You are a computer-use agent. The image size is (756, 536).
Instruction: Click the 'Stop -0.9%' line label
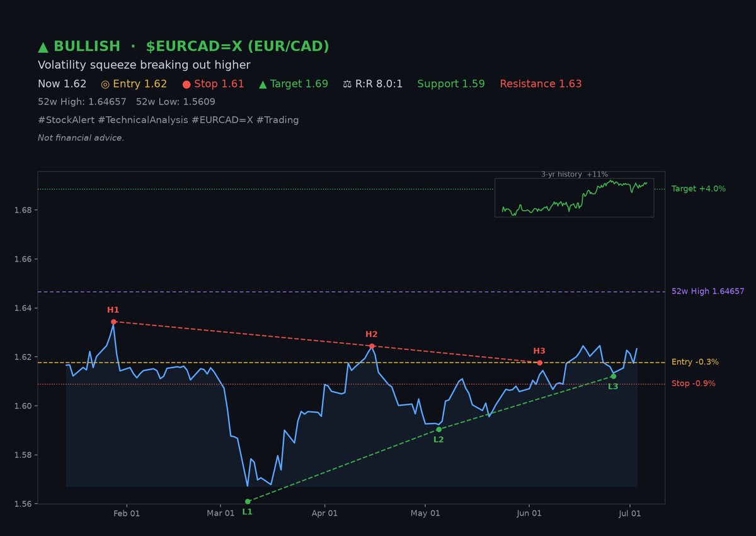pos(694,383)
